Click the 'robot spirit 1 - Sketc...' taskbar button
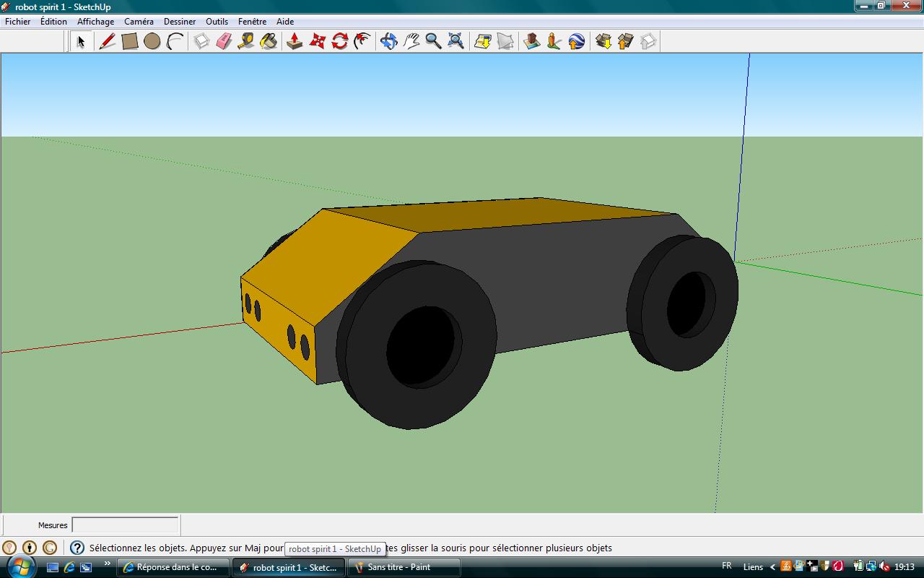The height and width of the screenshot is (578, 924). (289, 567)
